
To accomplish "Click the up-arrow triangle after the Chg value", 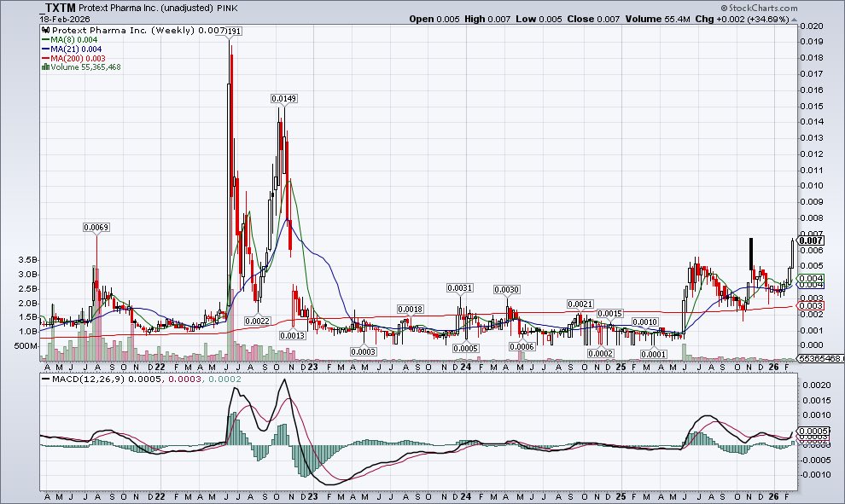I will [794, 19].
